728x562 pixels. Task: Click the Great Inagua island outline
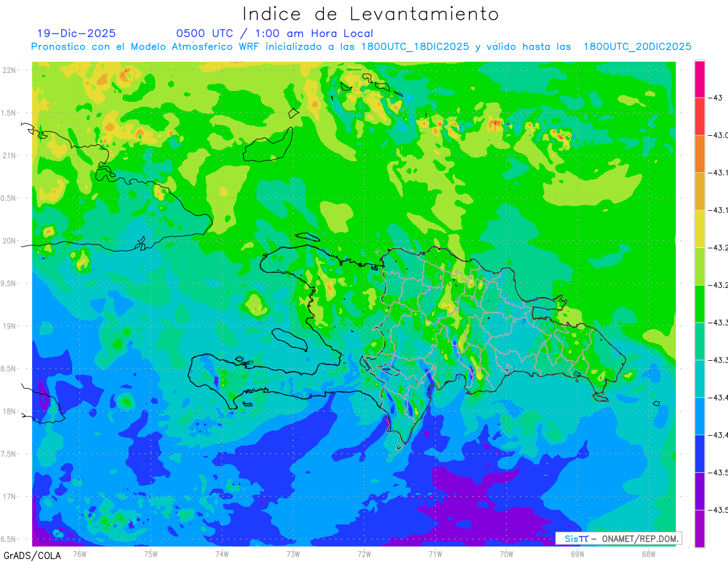click(268, 144)
